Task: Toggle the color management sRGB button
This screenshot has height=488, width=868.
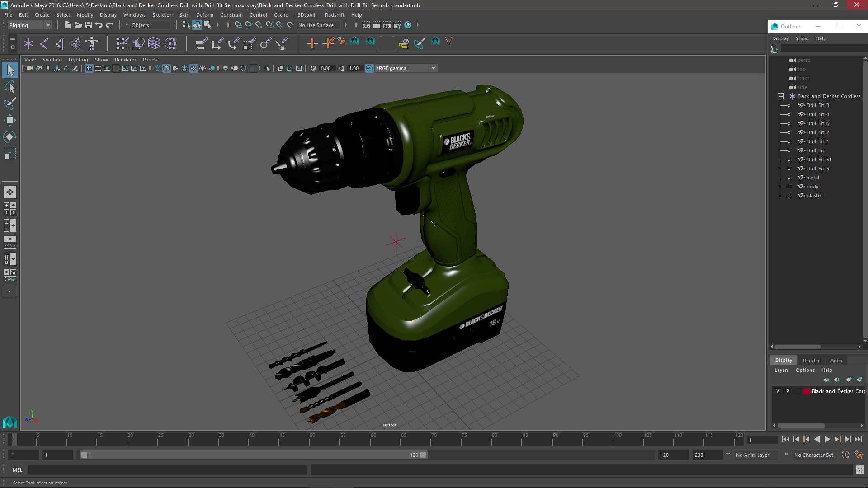Action: (x=369, y=68)
